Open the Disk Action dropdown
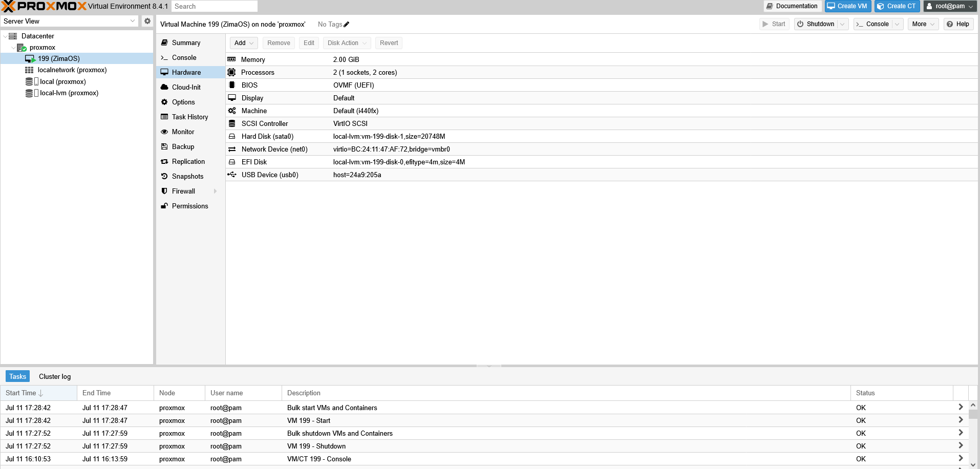Screen dimensions: 980x469 347,43
